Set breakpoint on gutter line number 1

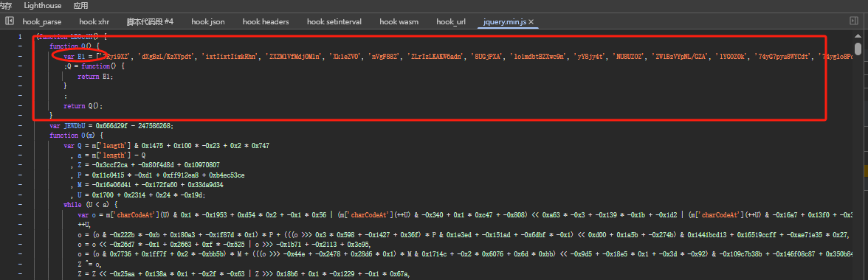click(x=20, y=37)
